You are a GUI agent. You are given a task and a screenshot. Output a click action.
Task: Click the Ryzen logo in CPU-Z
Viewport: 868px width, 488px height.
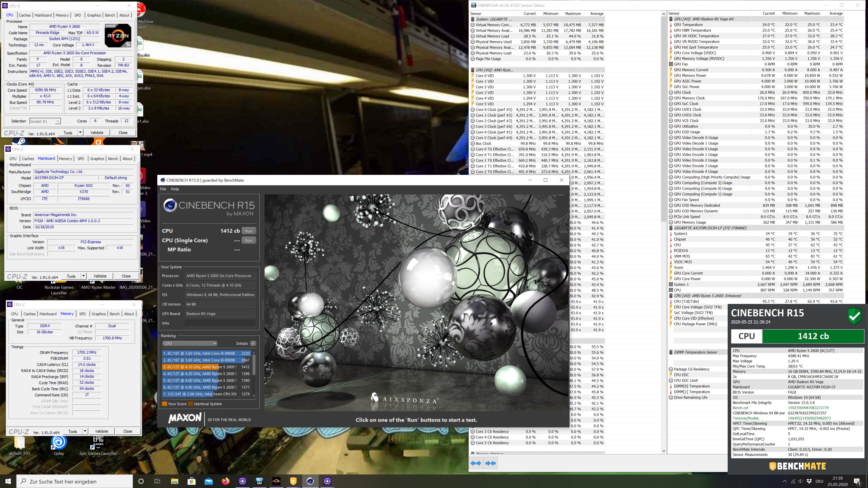point(118,35)
